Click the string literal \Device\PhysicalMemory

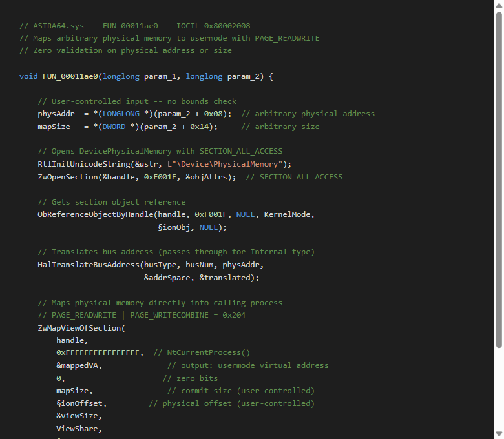coord(225,164)
